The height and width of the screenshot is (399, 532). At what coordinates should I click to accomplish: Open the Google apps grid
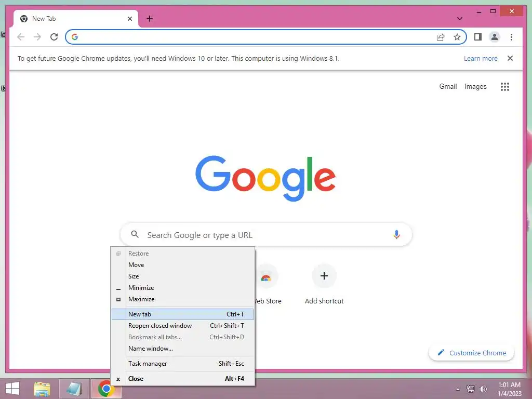(x=505, y=87)
